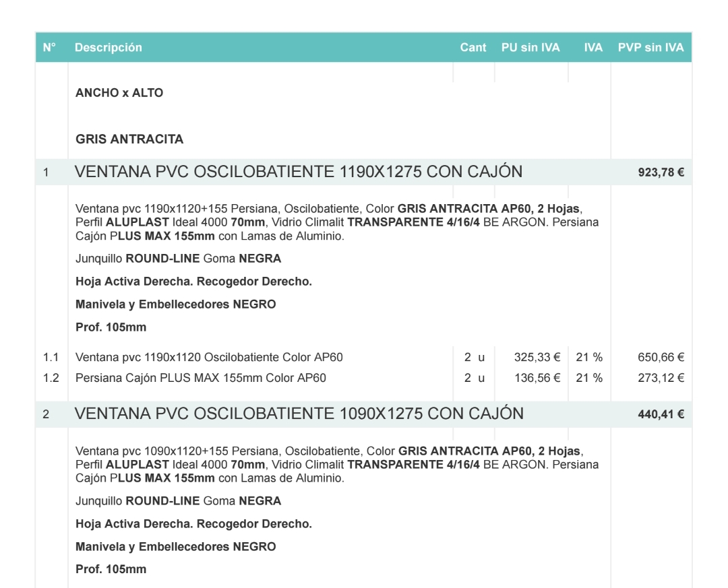Click the total 650,66 €
728x588 pixels.
click(661, 358)
